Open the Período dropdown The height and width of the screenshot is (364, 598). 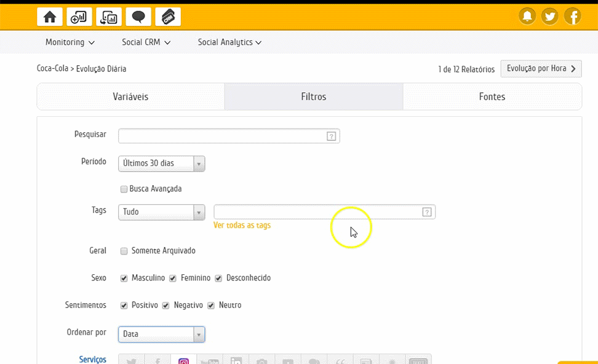[x=161, y=164]
